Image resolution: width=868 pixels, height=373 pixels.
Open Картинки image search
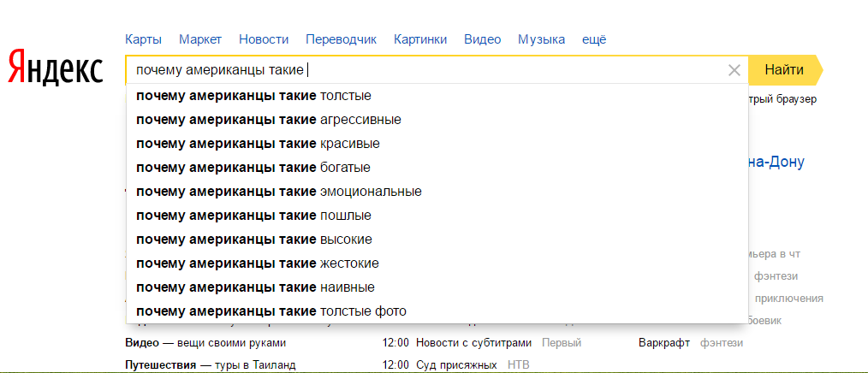pyautogui.click(x=420, y=39)
